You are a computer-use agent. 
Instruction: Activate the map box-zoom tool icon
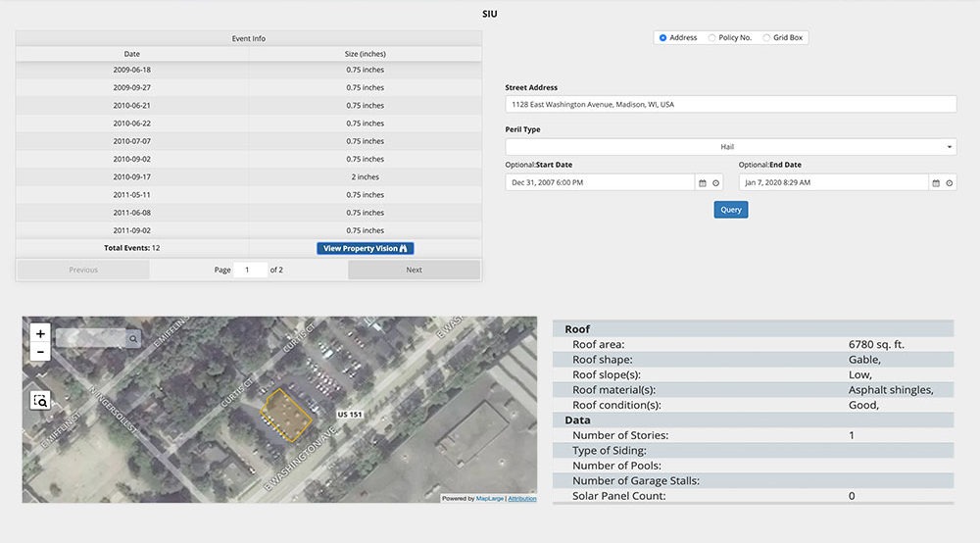pyautogui.click(x=40, y=401)
